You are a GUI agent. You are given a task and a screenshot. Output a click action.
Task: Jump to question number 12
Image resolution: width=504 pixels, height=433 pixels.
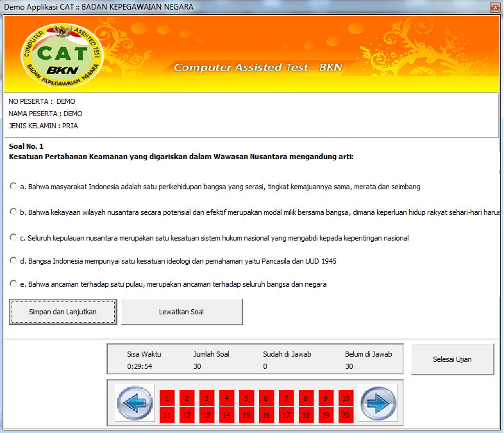(x=187, y=414)
